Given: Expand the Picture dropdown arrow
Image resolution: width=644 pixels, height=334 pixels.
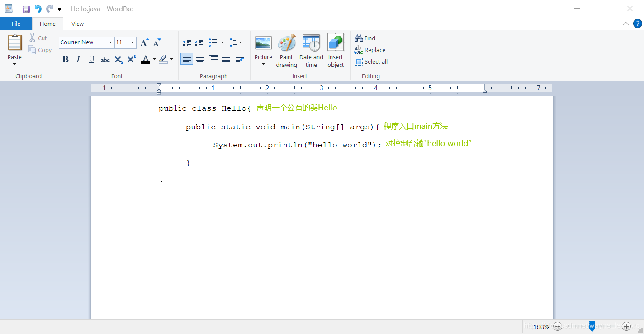Looking at the screenshot, I should pos(263,64).
